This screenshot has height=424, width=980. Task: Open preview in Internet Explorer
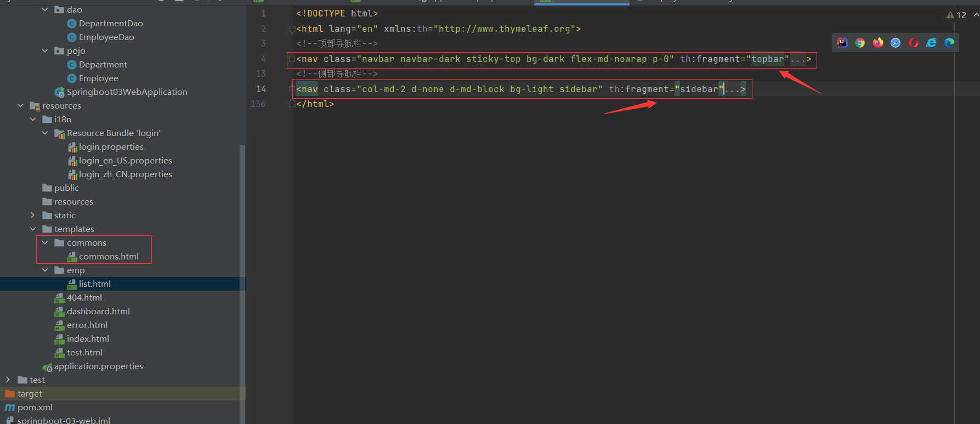[x=931, y=43]
